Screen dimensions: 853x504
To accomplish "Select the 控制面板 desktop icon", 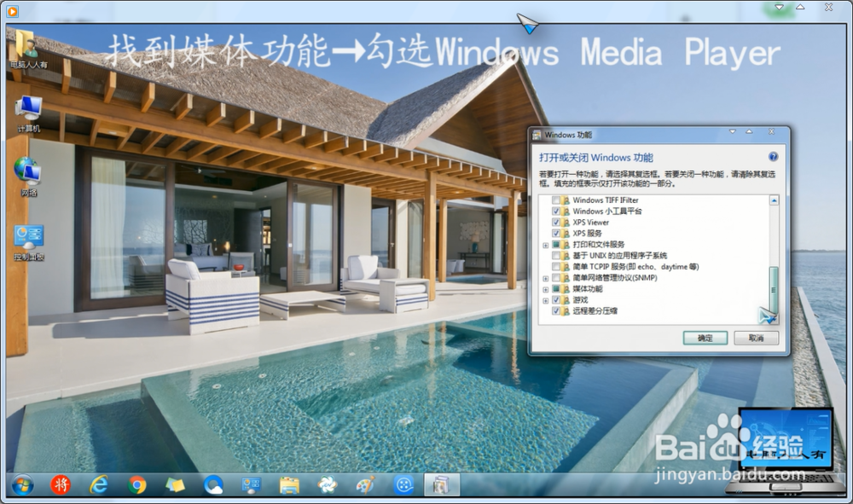I will click(28, 242).
